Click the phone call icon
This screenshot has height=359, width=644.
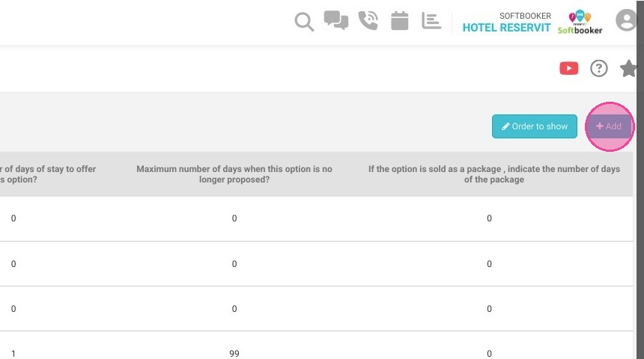[368, 20]
